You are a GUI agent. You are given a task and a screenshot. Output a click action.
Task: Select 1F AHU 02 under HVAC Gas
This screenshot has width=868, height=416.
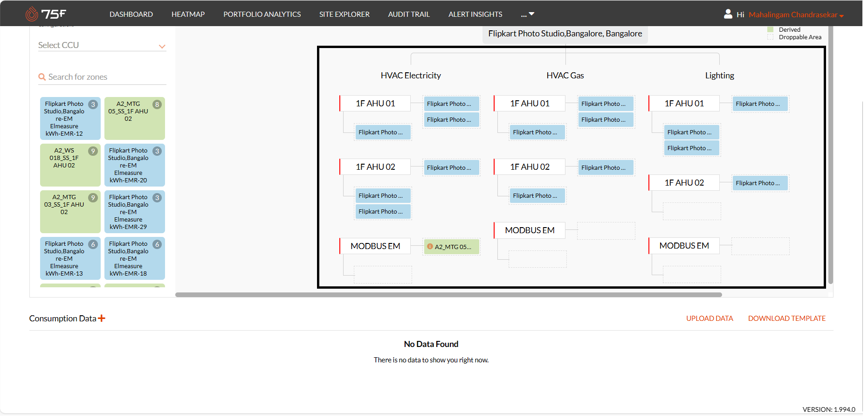point(530,167)
